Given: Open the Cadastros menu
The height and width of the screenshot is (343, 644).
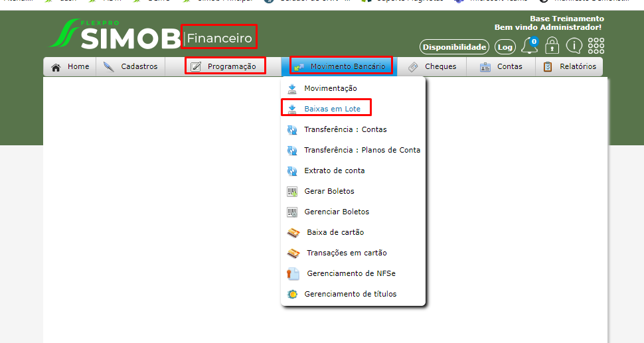Looking at the screenshot, I should click(x=131, y=66).
